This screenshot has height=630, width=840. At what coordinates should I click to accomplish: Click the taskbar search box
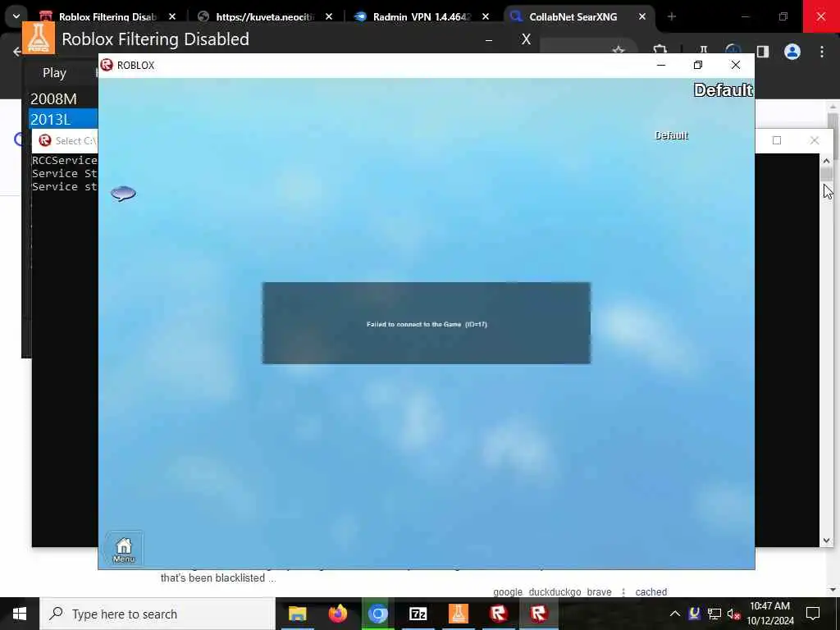click(x=157, y=614)
